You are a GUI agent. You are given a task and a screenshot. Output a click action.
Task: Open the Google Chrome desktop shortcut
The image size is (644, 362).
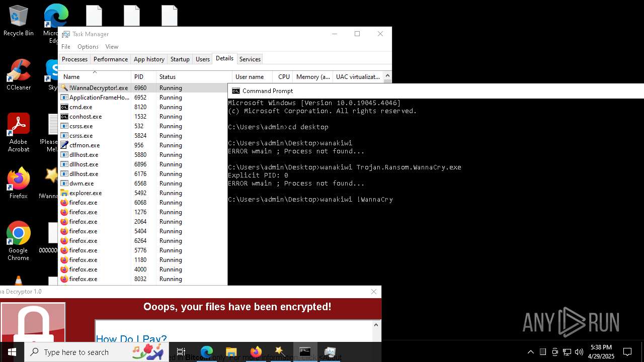tap(19, 241)
